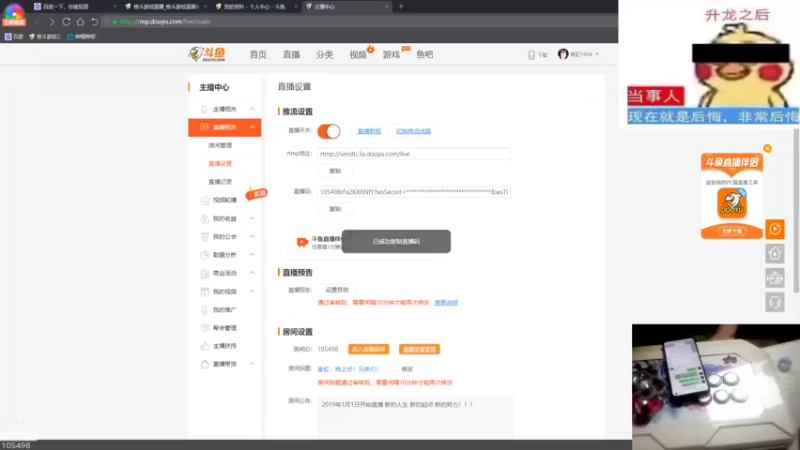Reload the page with the refresh icon
Viewport: 800px width, 450px height.
(x=66, y=22)
